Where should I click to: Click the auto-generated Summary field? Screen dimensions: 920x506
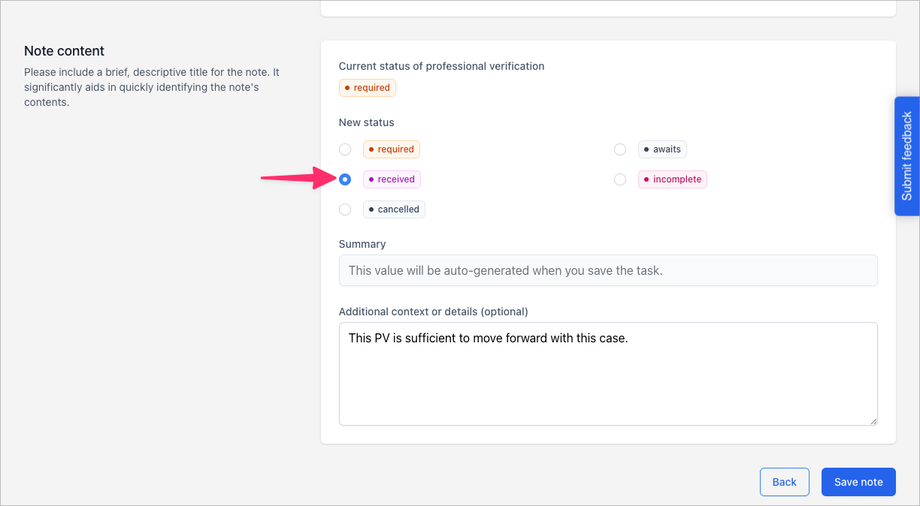(x=608, y=271)
